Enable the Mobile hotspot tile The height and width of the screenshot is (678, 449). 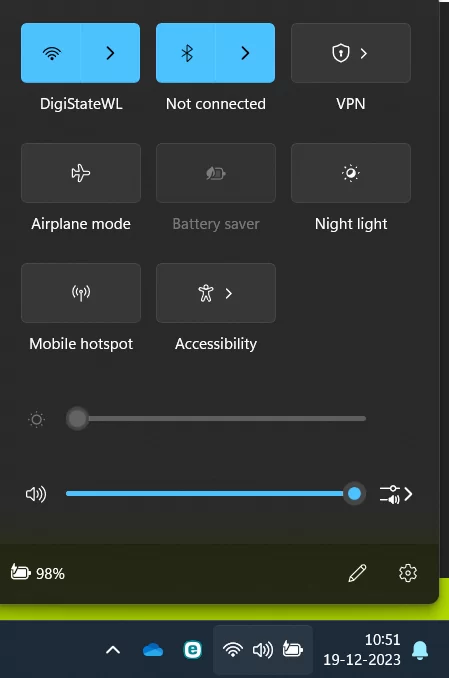point(81,293)
